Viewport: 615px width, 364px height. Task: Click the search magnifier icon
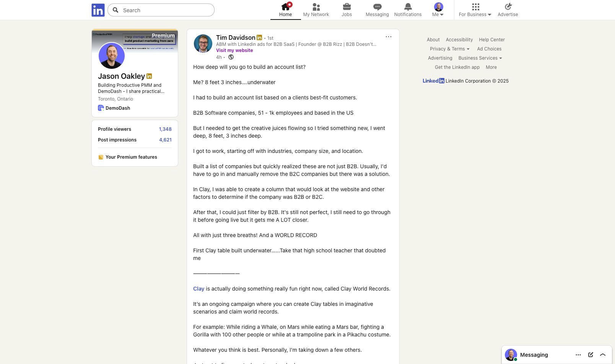click(x=116, y=10)
